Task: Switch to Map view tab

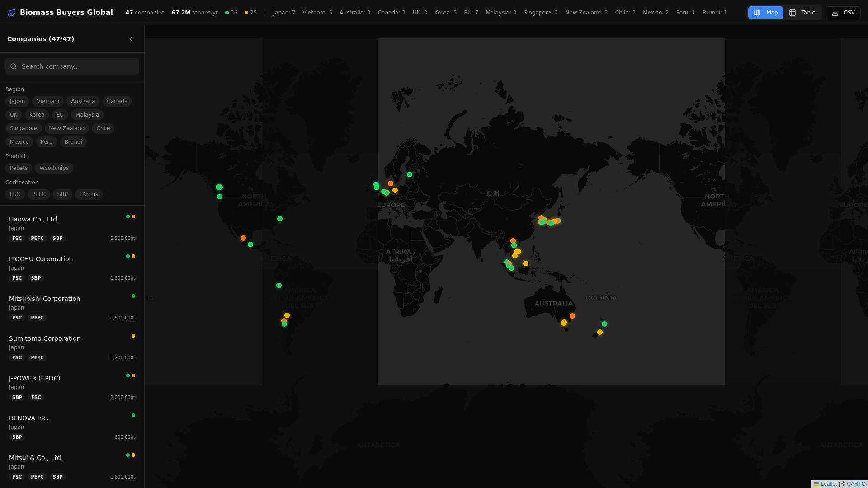Action: point(765,13)
